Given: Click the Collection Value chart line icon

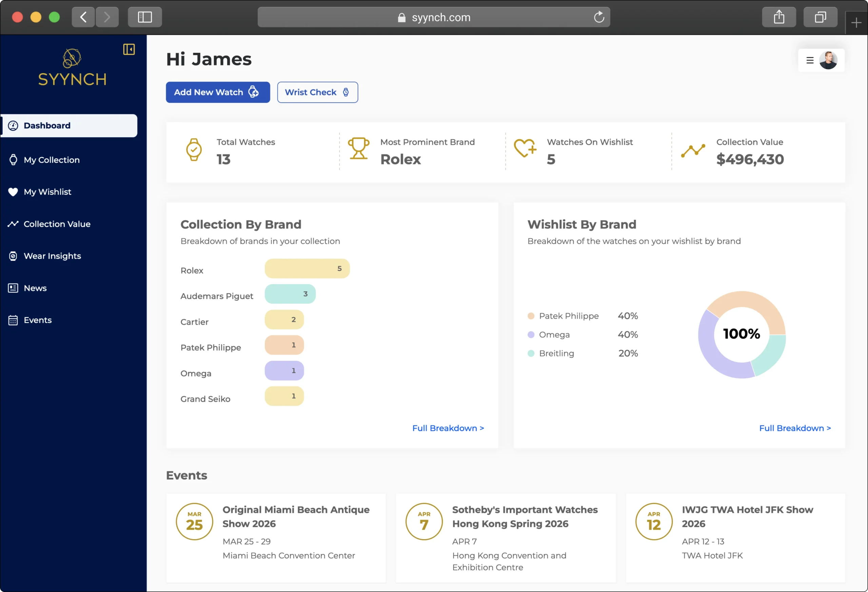Looking at the screenshot, I should 693,151.
